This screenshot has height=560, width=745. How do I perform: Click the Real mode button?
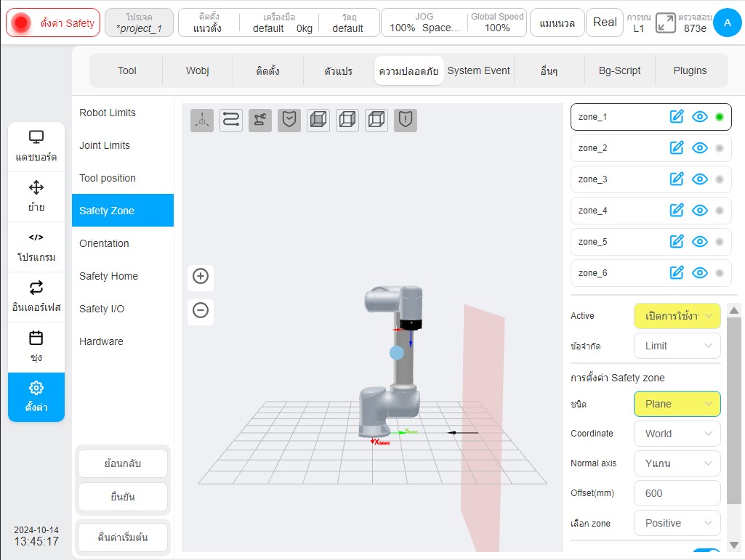605,23
